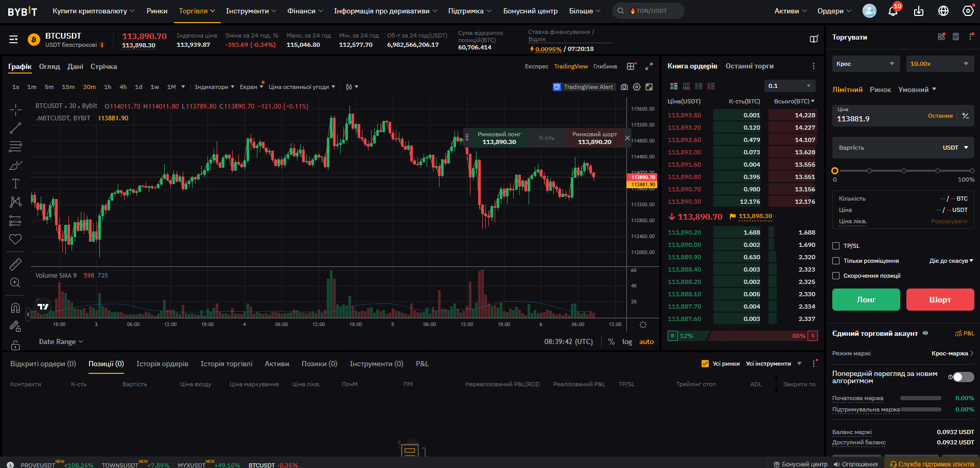Activate the zoom in tool
980x468 pixels.
point(15,282)
